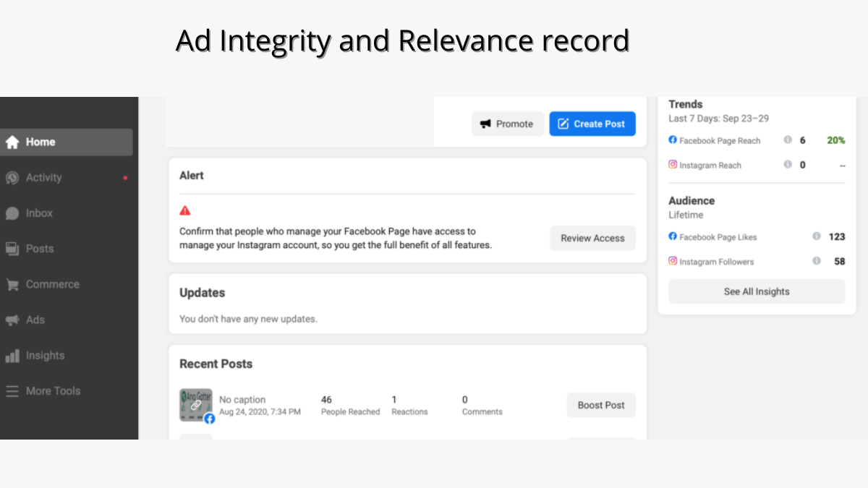The image size is (868, 488).
Task: Click 'You don't have any new updates.' text
Action: pyautogui.click(x=248, y=319)
